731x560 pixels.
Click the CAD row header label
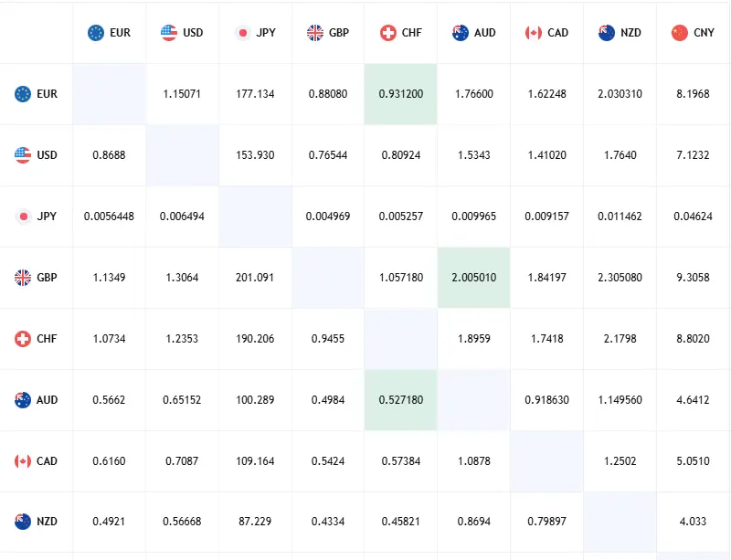tap(47, 461)
